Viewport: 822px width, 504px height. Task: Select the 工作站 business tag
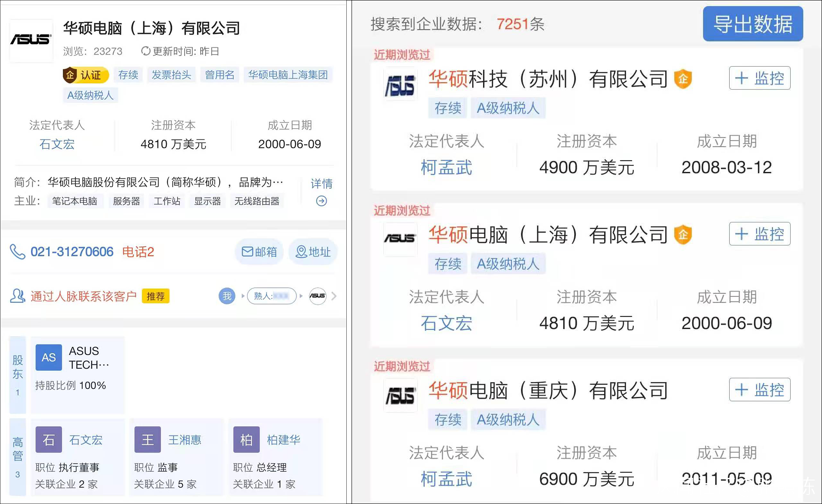point(167,201)
